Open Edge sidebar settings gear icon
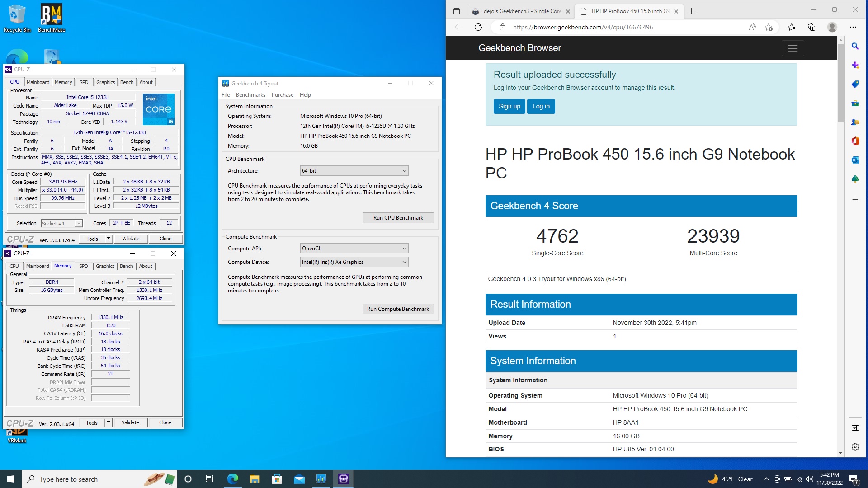868x488 pixels. 855,447
